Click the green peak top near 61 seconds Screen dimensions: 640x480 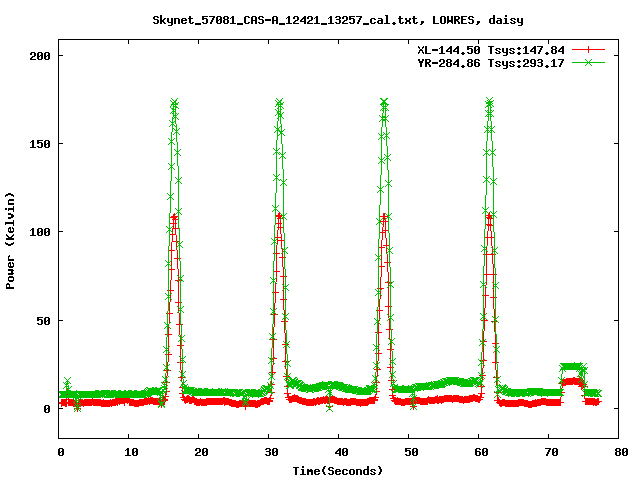pyautogui.click(x=490, y=102)
